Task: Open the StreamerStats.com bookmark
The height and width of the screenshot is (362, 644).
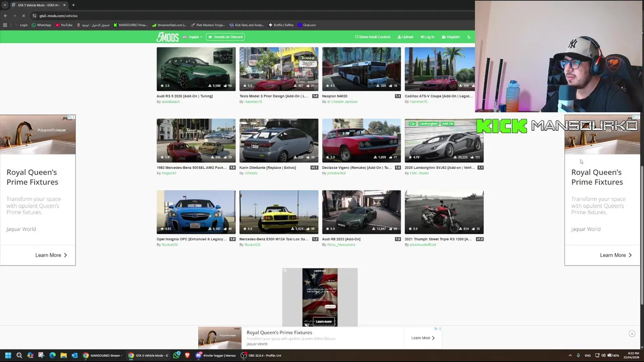Action: point(169,25)
